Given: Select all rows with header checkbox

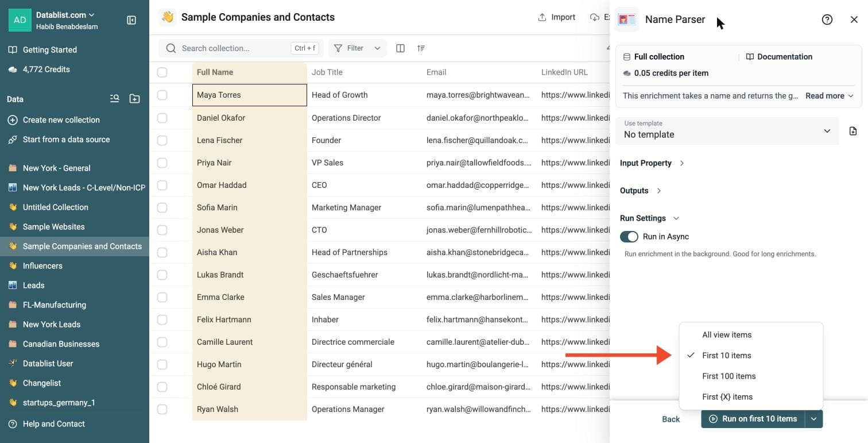Looking at the screenshot, I should click(162, 72).
